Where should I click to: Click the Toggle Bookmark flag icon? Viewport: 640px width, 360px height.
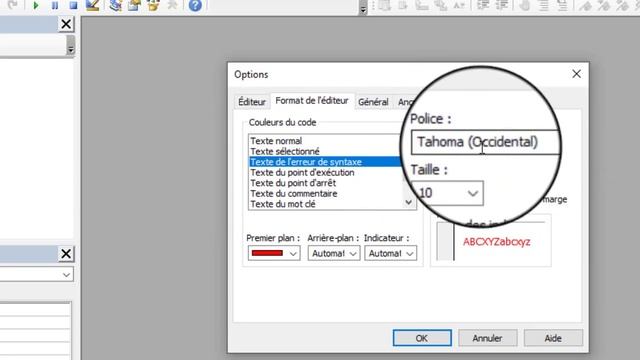coord(585,5)
